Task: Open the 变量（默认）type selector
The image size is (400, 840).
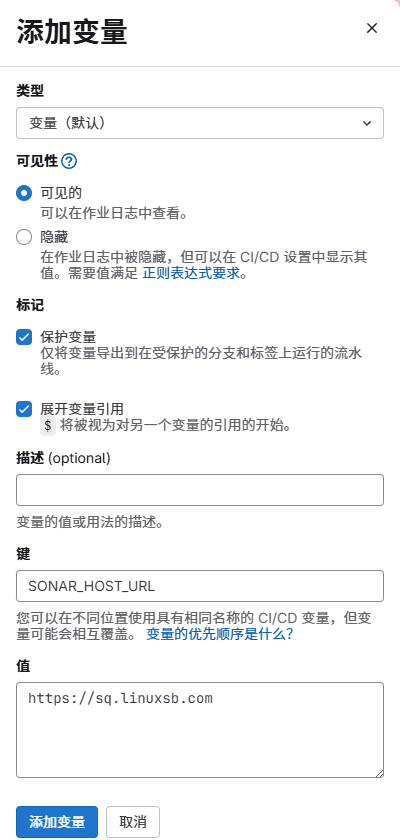Action: click(x=200, y=123)
